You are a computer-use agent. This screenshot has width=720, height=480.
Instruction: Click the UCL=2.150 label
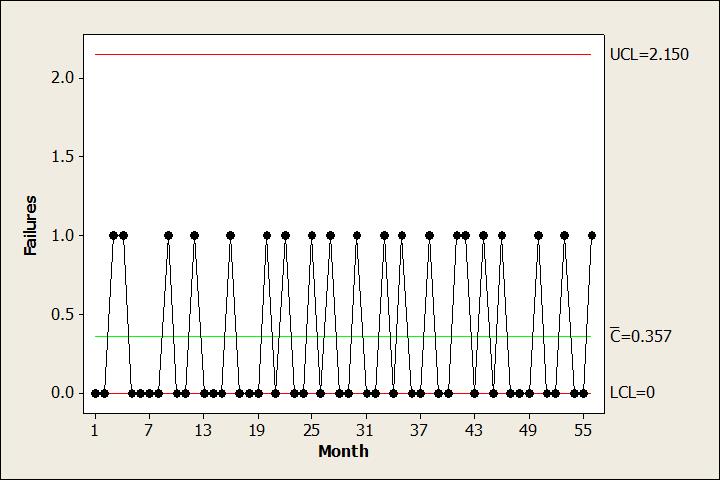tap(649, 55)
